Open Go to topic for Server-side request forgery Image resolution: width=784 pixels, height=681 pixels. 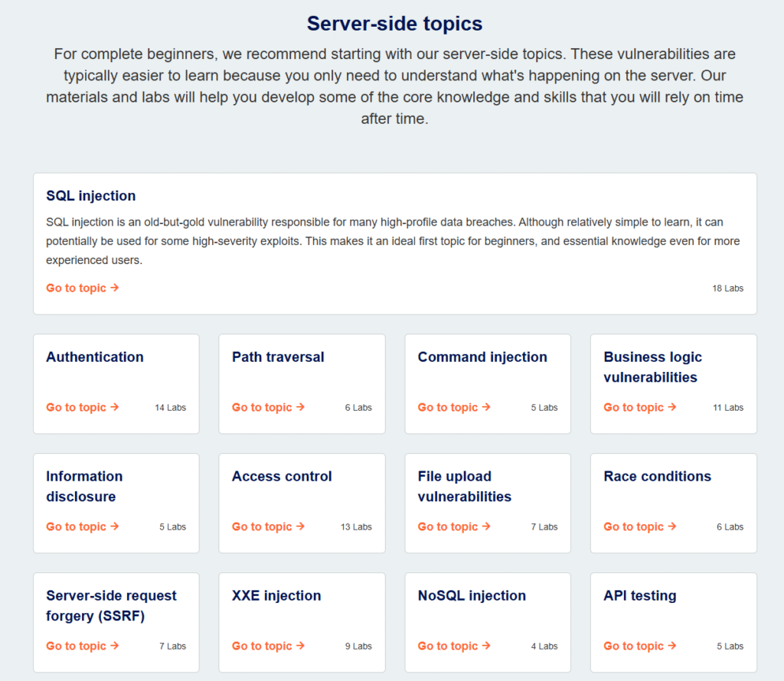[x=76, y=647]
